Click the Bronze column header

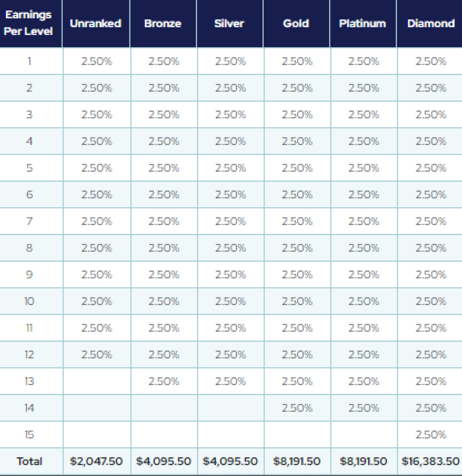[163, 24]
